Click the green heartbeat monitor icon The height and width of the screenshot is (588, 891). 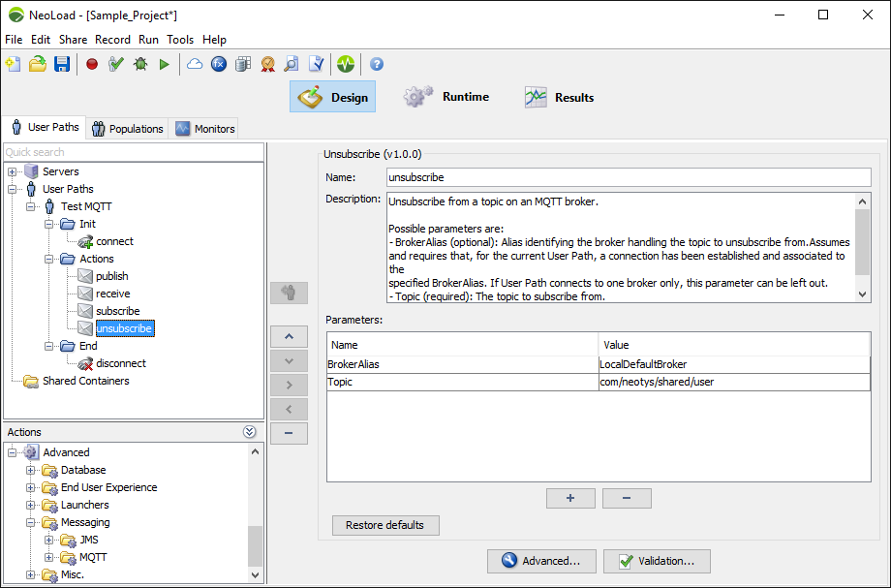coord(346,64)
